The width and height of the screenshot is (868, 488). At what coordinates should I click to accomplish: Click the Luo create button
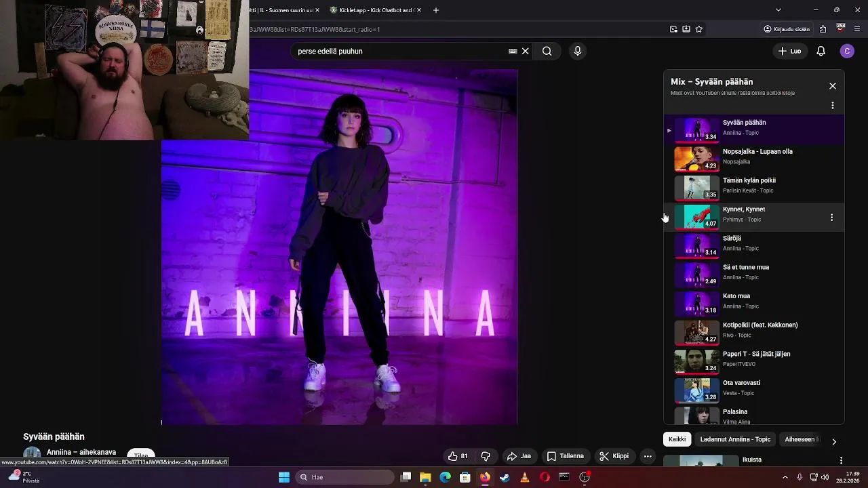[x=789, y=51]
